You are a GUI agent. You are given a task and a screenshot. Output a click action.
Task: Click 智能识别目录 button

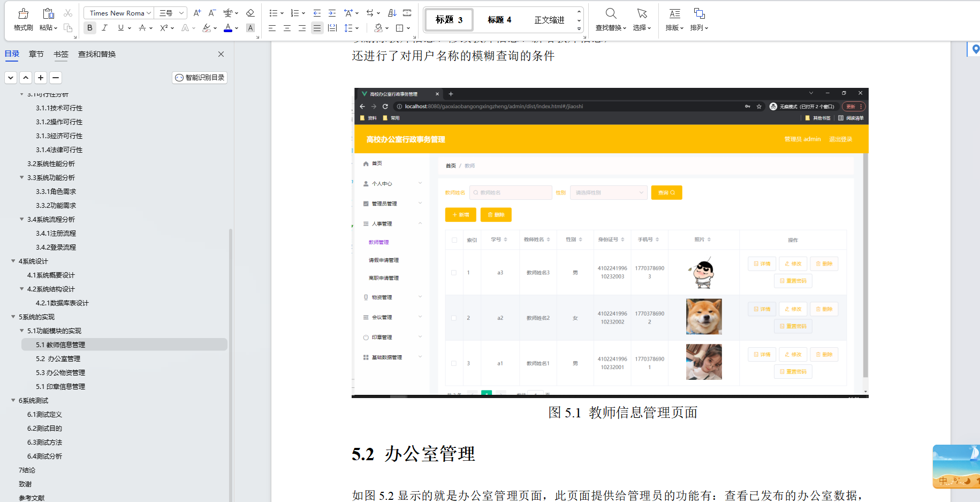click(200, 78)
